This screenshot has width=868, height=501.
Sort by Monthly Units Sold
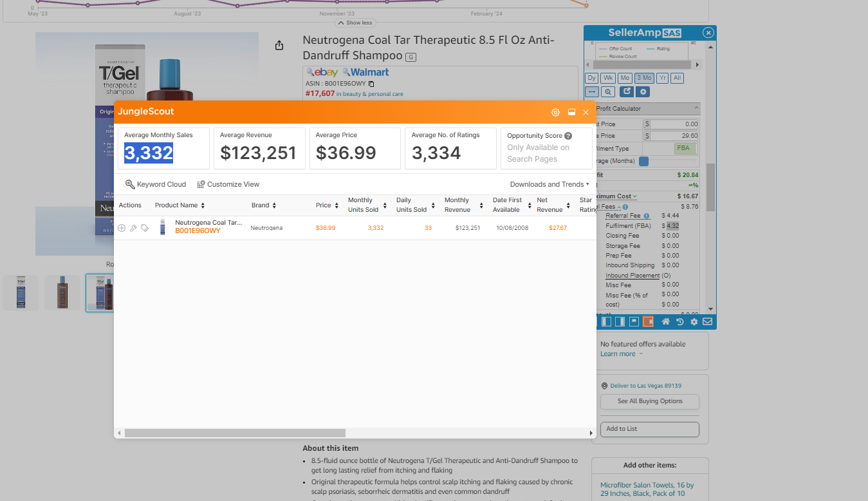(367, 205)
